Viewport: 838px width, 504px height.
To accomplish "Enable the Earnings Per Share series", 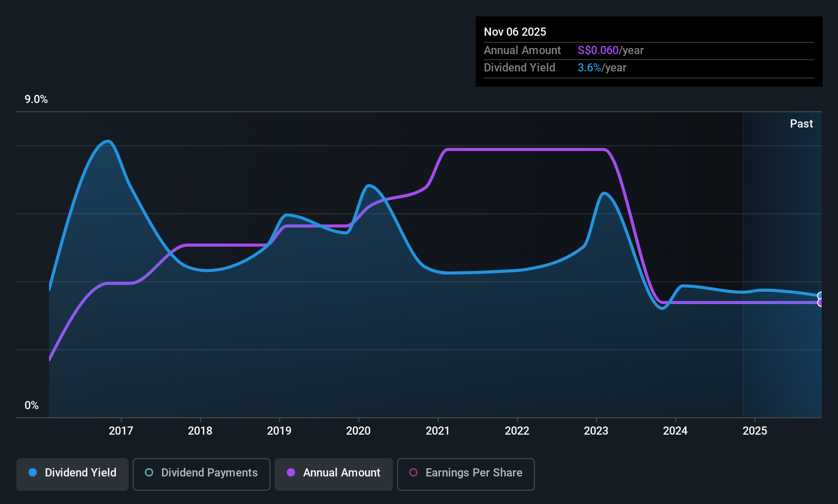I will click(466, 474).
